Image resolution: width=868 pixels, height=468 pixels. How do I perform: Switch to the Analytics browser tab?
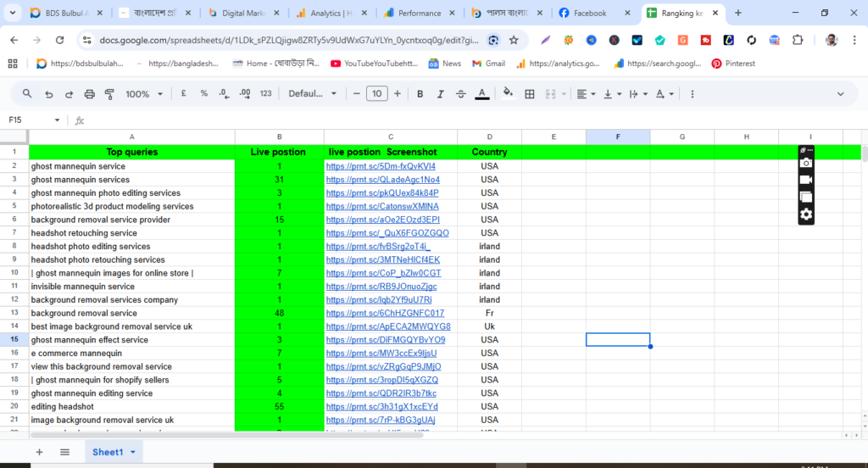[331, 13]
